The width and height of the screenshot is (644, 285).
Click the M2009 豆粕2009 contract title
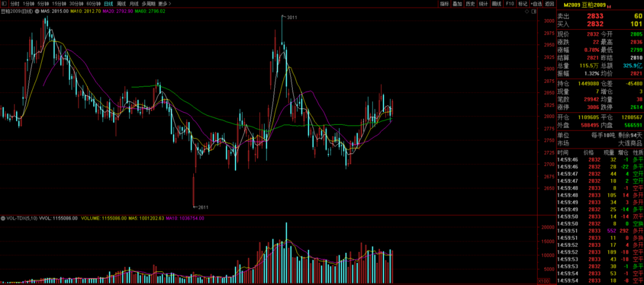click(584, 6)
